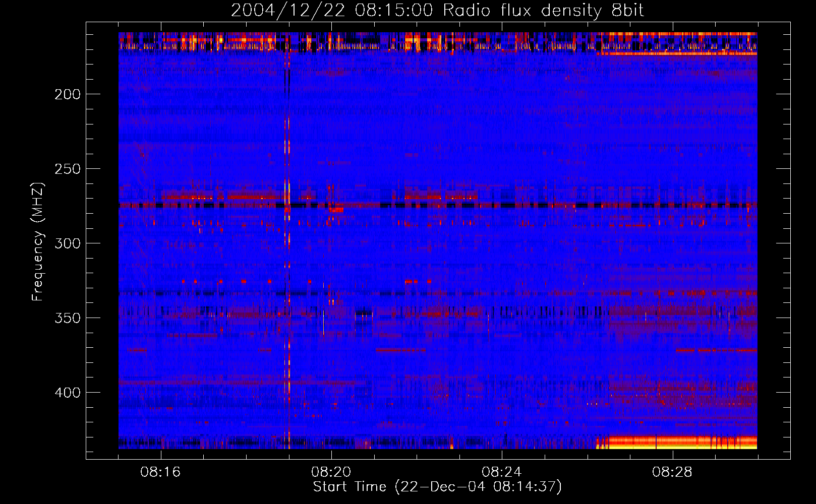816x504 pixels.
Task: Click the 'Frequency (MHZ)' axis label
Action: (x=38, y=242)
